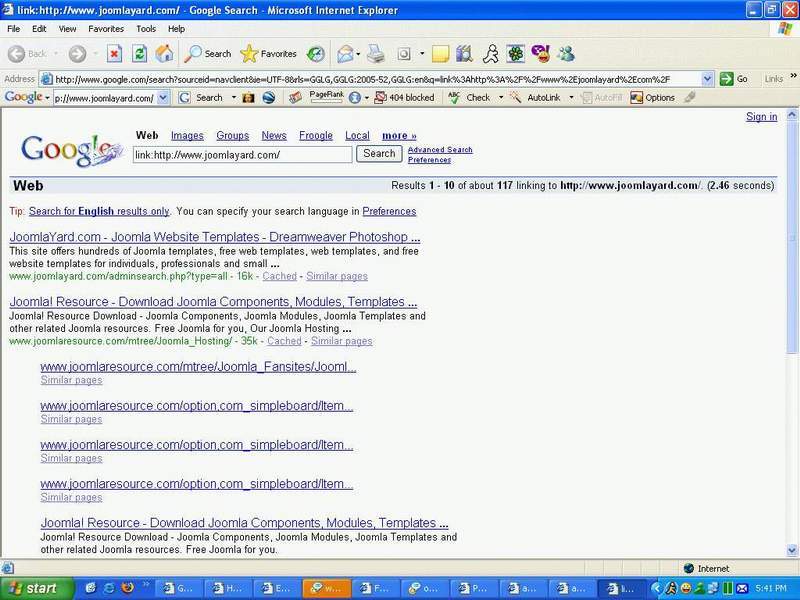The image size is (800, 600).
Task: Open the Advanced Search link
Action: 440,150
